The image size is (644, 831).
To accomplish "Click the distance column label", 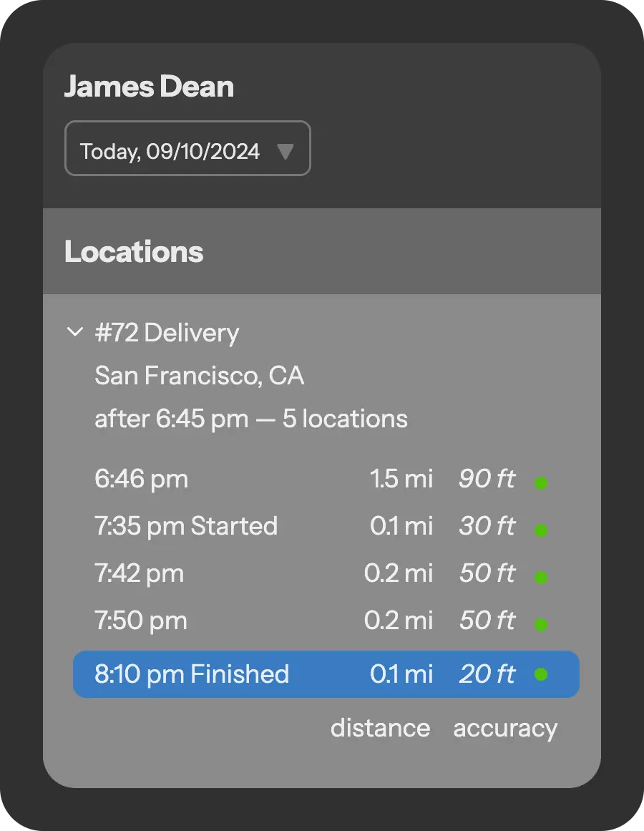I will coord(380,728).
